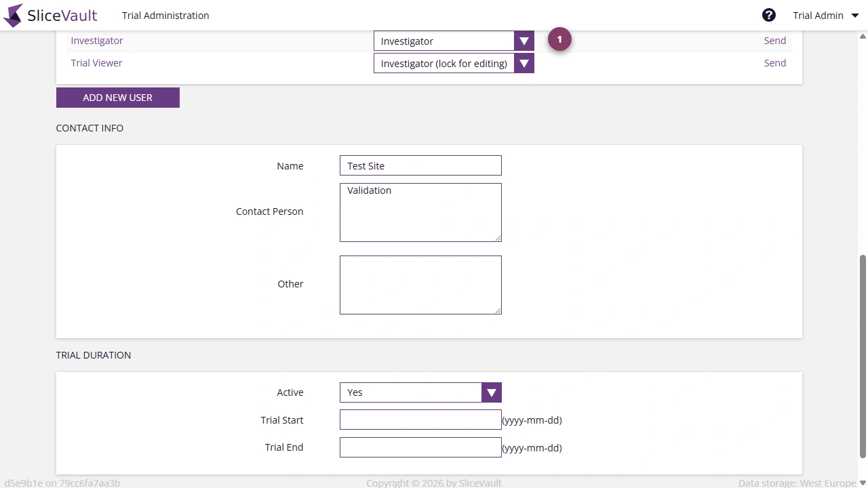Click inside the Other text area
This screenshot has height=488, width=868.
pos(420,285)
